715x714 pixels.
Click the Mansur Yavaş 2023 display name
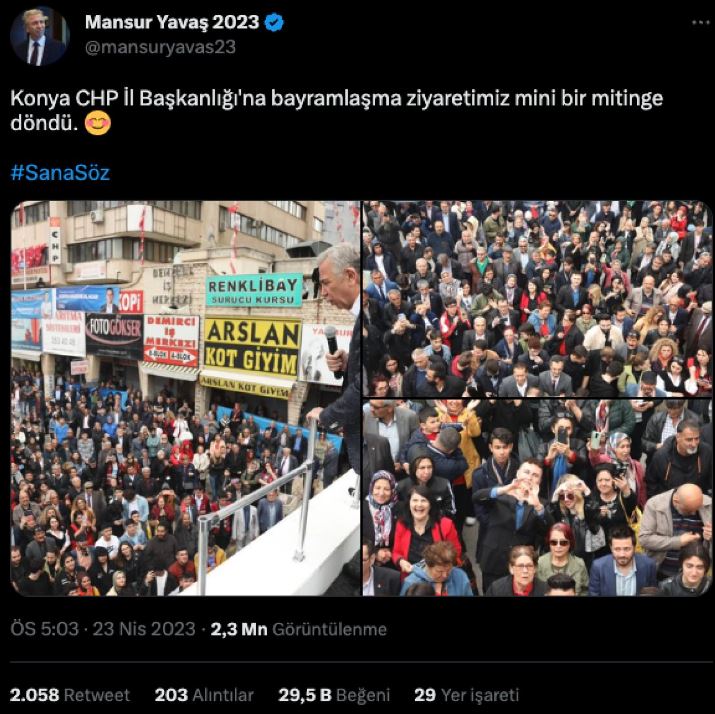tap(172, 22)
